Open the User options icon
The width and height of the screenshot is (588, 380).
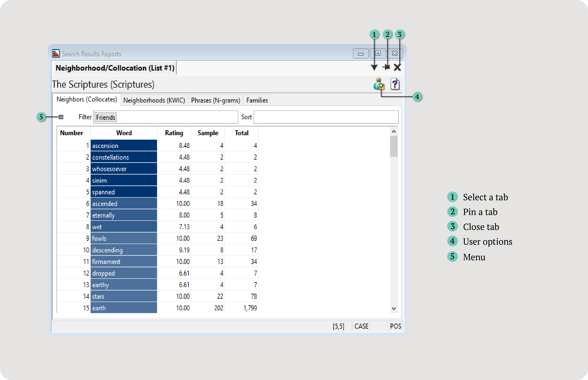(x=379, y=84)
